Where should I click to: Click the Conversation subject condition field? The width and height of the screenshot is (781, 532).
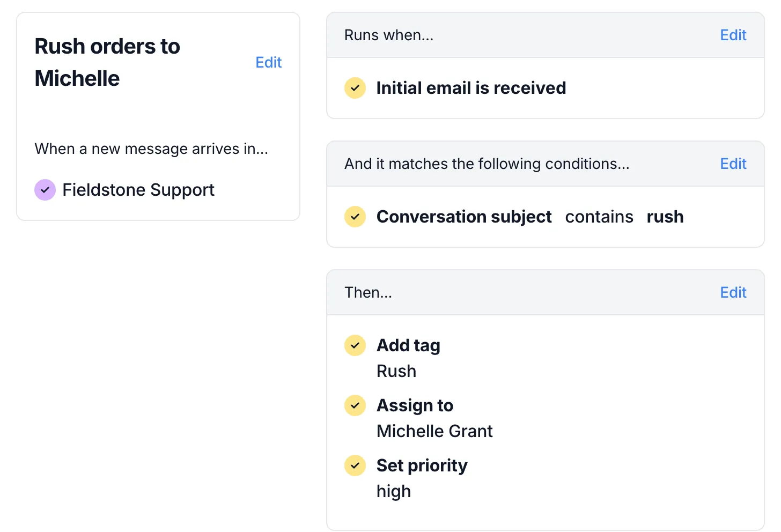click(464, 217)
